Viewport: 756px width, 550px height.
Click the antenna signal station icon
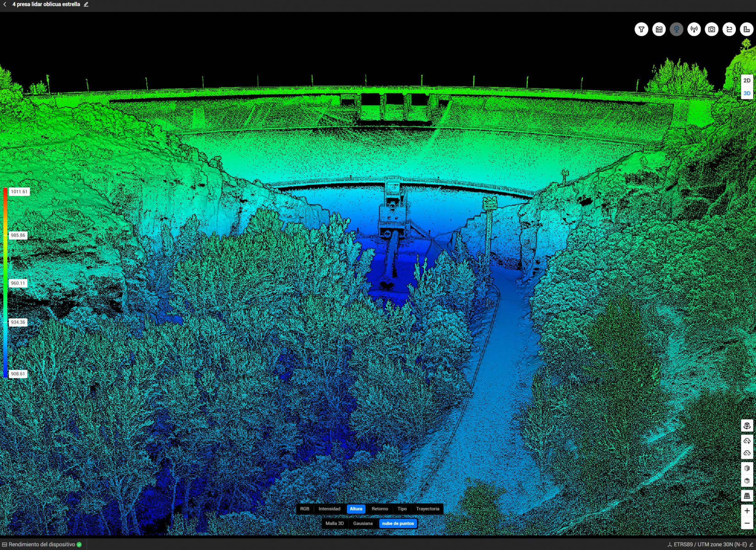click(x=694, y=29)
